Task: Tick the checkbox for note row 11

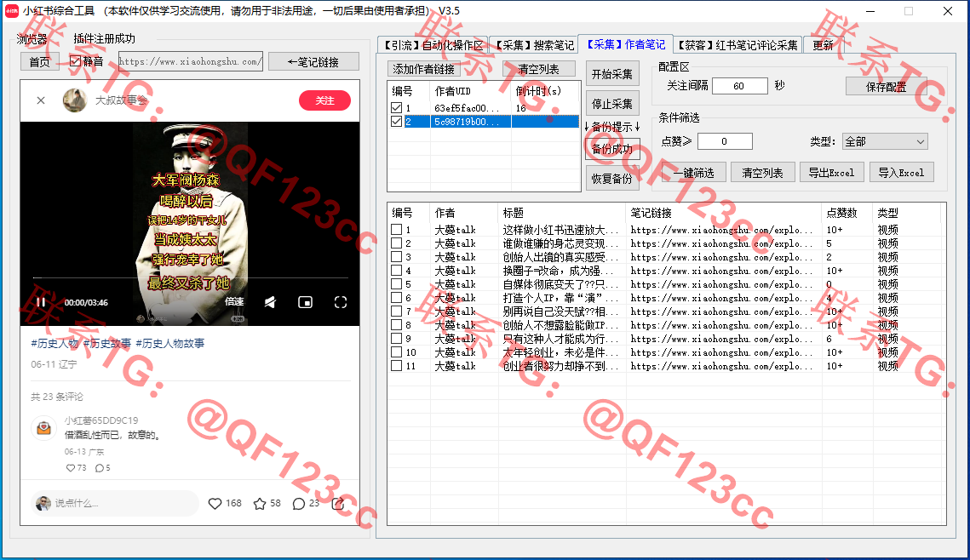Action: click(x=397, y=366)
